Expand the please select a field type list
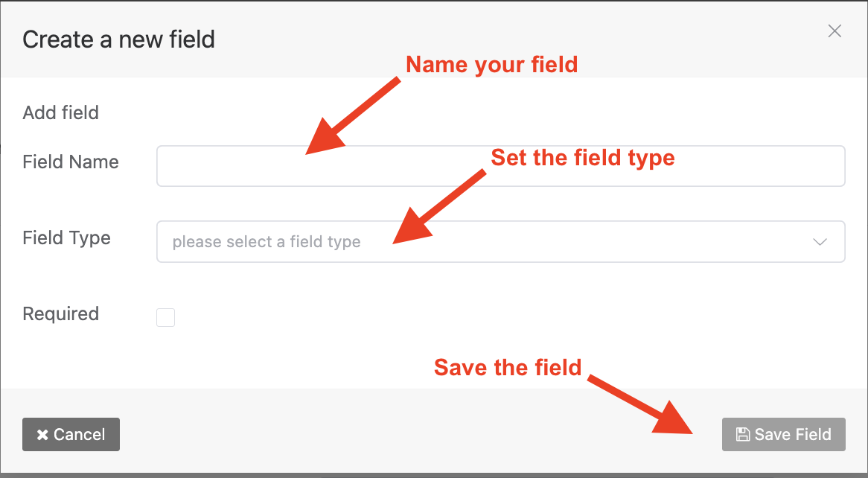Image resolution: width=868 pixels, height=478 pixels. coord(500,241)
